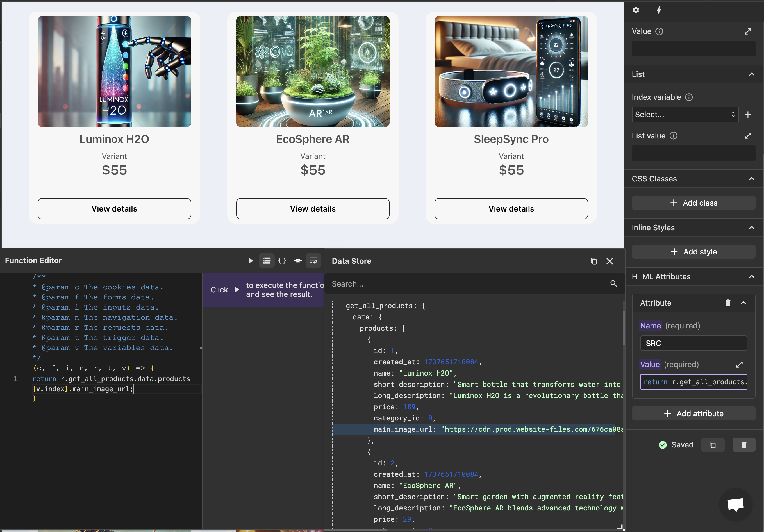Collapse the Attribute card chevron
The image size is (764, 532).
click(x=743, y=303)
